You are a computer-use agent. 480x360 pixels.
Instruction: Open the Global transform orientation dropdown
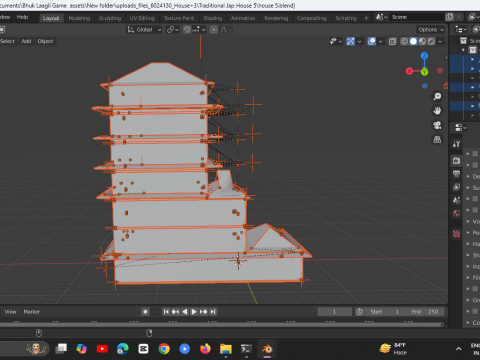tap(144, 30)
